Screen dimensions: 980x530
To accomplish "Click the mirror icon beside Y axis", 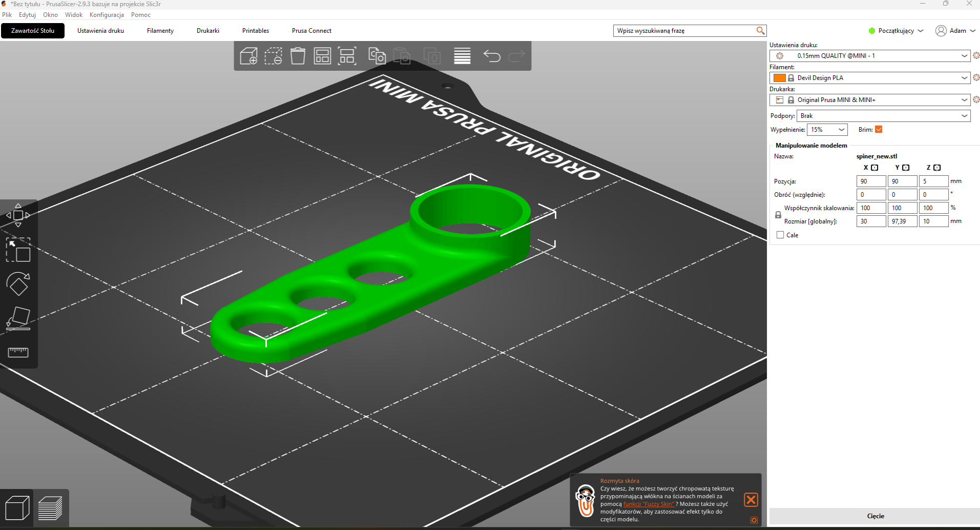I will (x=906, y=168).
